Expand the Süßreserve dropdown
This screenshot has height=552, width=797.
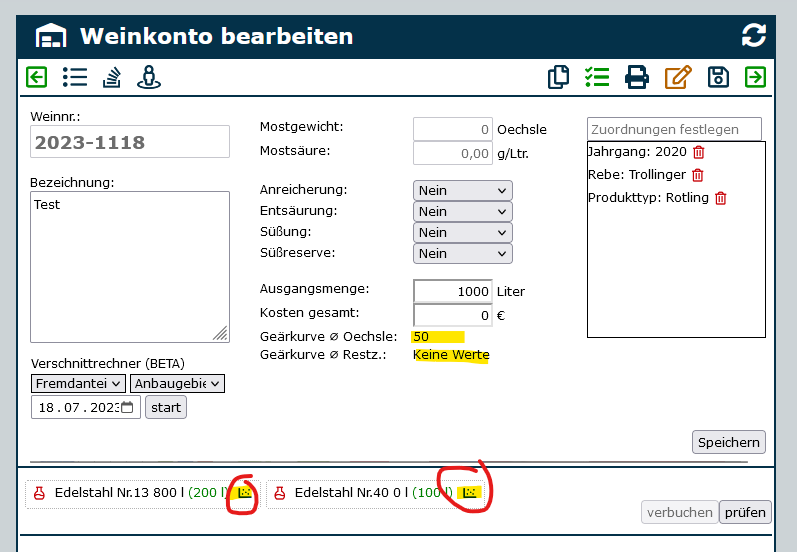point(462,253)
